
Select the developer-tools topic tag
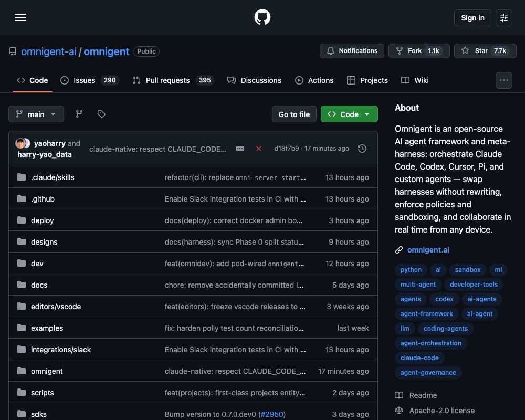click(474, 285)
